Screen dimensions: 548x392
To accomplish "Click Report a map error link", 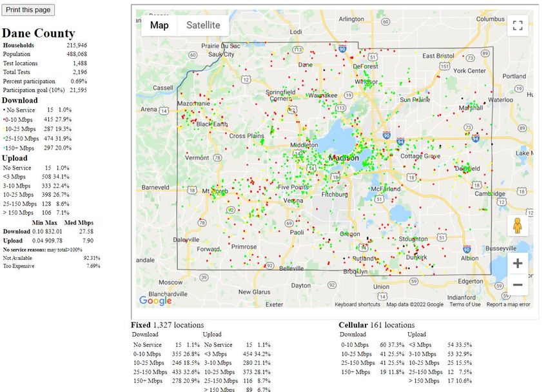I will click(x=508, y=304).
